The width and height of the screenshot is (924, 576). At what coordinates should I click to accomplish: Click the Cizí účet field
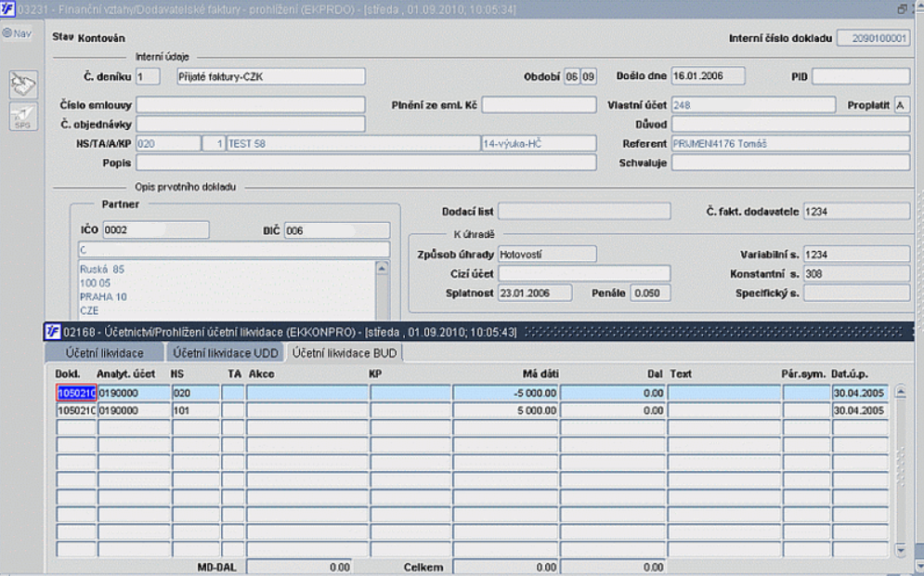click(x=584, y=273)
